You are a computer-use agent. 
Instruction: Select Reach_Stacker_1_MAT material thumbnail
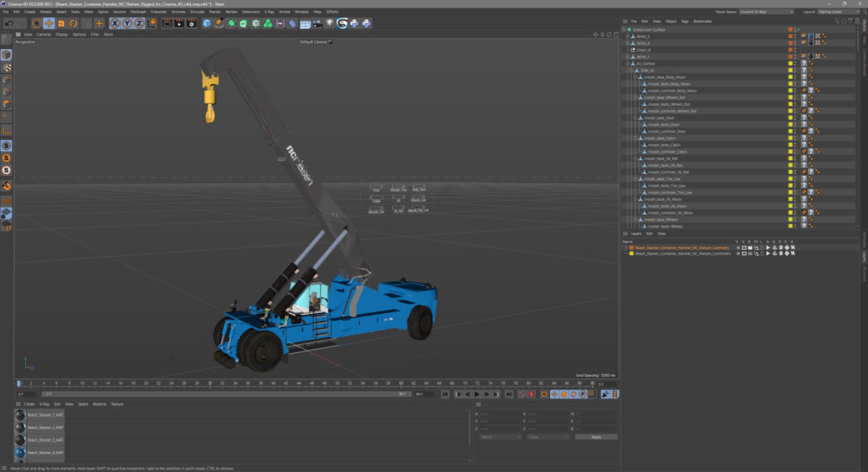pos(20,415)
